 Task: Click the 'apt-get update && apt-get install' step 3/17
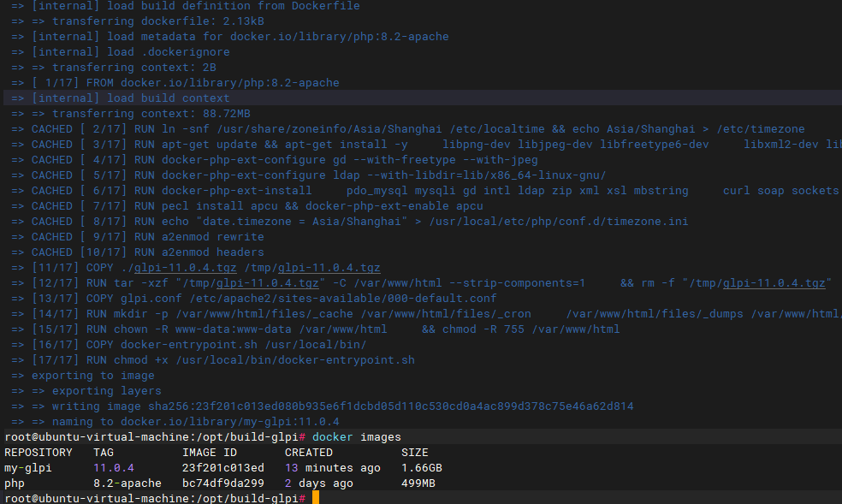pyautogui.click(x=426, y=145)
